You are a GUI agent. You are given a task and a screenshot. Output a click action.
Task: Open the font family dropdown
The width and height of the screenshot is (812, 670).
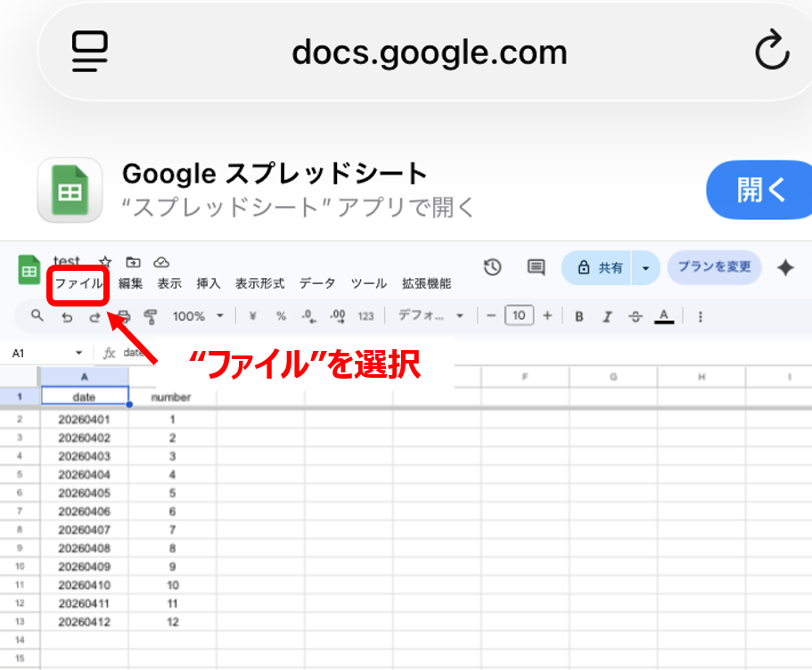[x=431, y=315]
